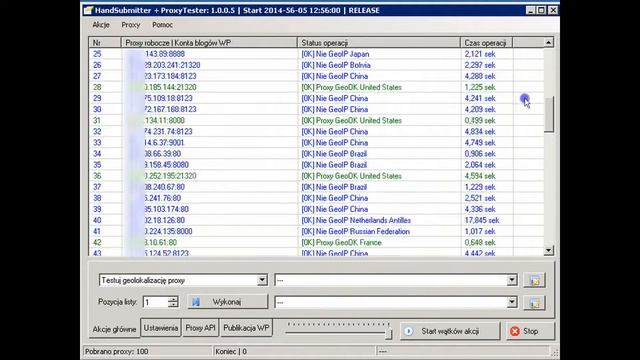
Task: Click row number 37 in the list
Action: (97, 187)
